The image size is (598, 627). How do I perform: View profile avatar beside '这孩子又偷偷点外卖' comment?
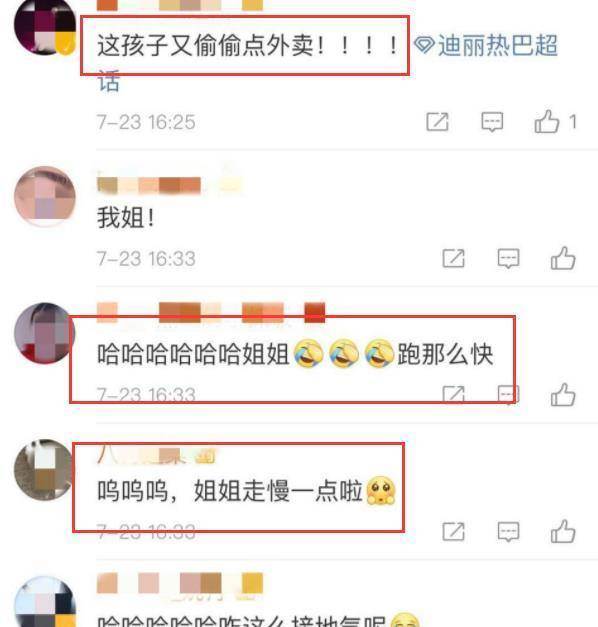point(45,26)
